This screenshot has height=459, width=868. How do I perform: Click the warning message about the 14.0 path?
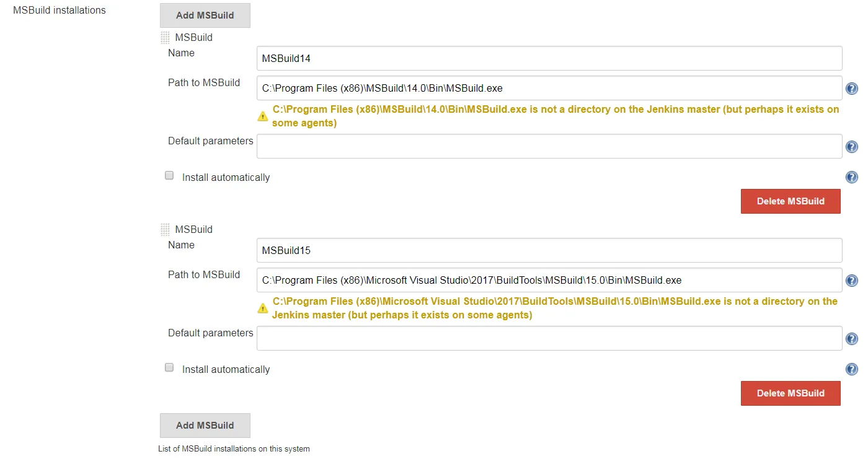coord(556,116)
